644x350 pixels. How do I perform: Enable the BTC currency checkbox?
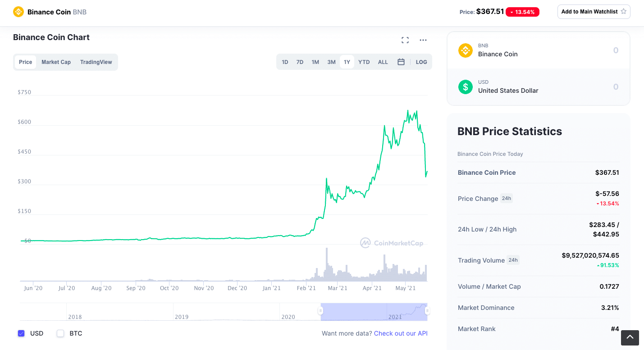(60, 333)
